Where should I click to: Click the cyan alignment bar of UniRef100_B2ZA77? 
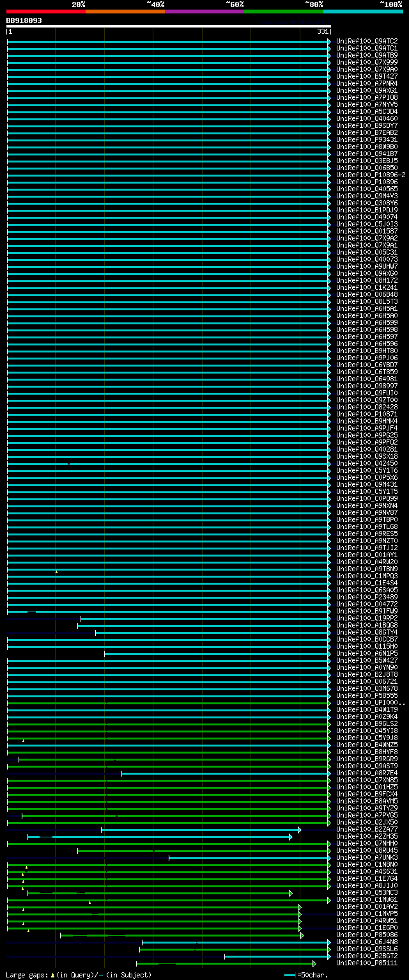201,830
